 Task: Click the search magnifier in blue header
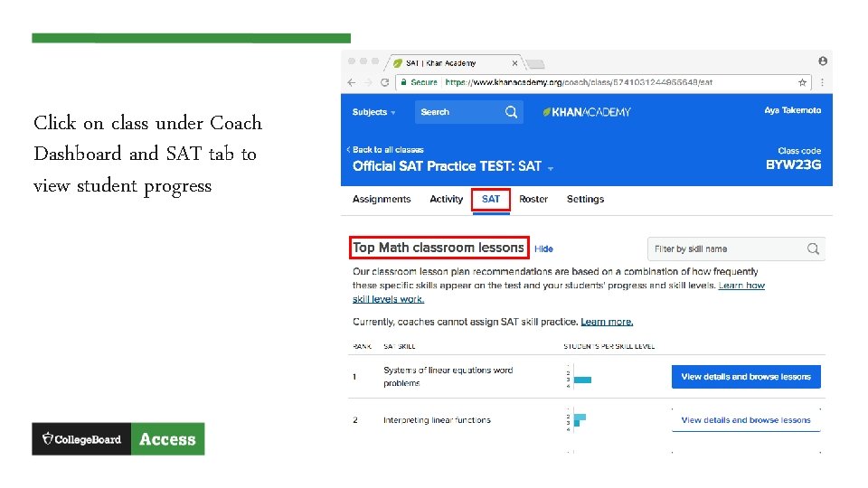pyautogui.click(x=511, y=112)
